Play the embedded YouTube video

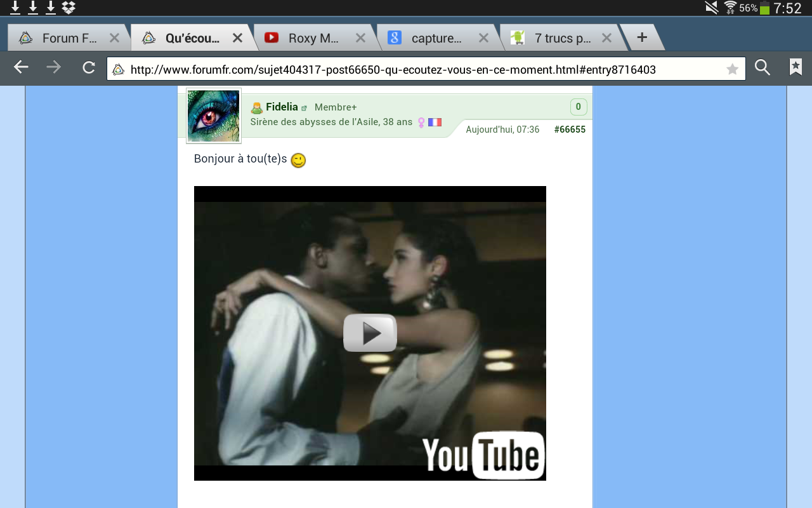click(x=370, y=333)
